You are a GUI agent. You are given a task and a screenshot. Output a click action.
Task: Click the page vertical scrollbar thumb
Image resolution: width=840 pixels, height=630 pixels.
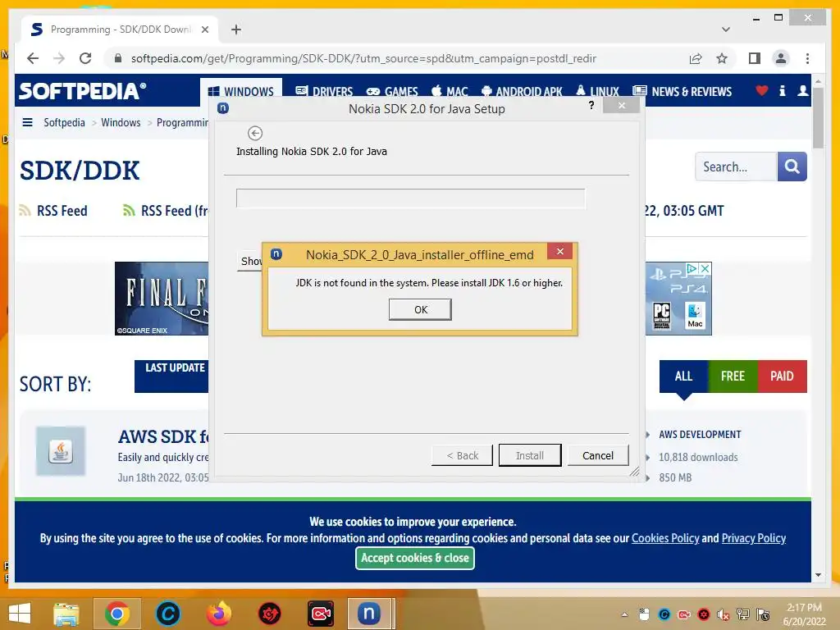[x=818, y=118]
